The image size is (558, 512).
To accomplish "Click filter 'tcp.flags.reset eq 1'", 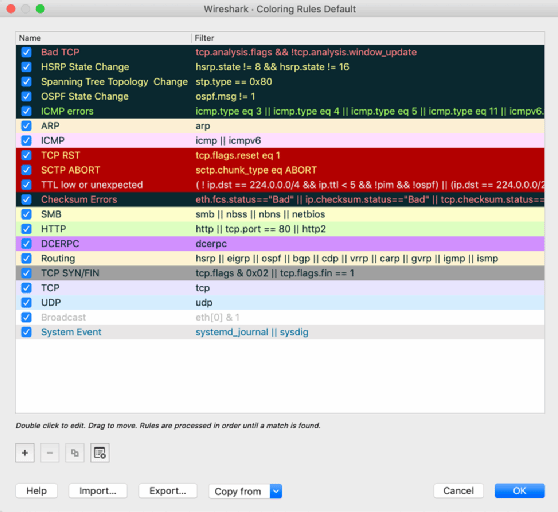I will [x=238, y=155].
